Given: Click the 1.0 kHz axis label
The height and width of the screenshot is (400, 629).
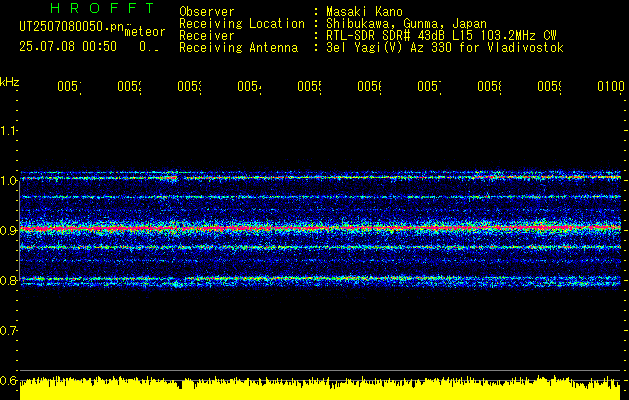Looking at the screenshot, I should tap(8, 181).
